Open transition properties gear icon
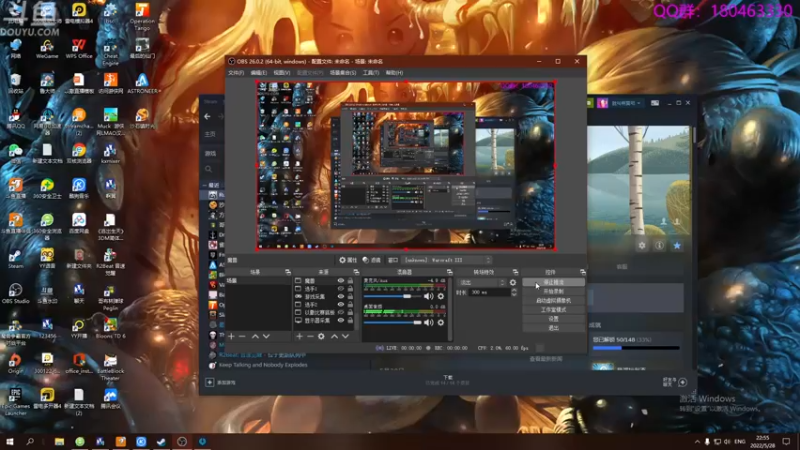The width and height of the screenshot is (800, 450). point(513,282)
